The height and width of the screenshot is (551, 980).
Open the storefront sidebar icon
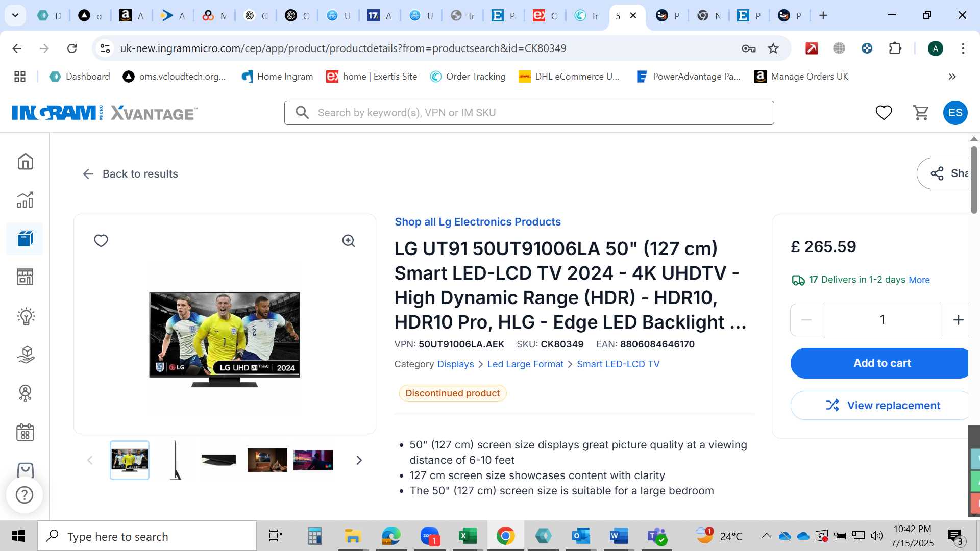(x=25, y=277)
